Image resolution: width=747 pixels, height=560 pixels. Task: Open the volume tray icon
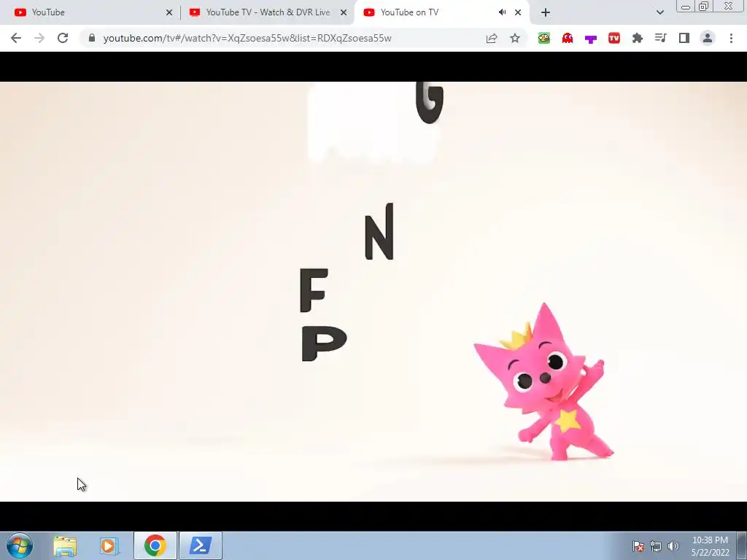pyautogui.click(x=673, y=546)
